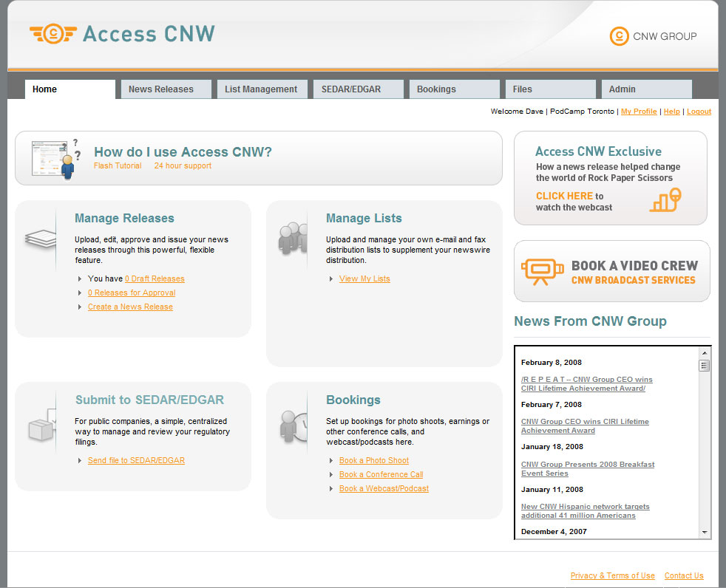Click the SEDAR/EDGAR box icon
The image size is (726, 588).
pyautogui.click(x=41, y=425)
